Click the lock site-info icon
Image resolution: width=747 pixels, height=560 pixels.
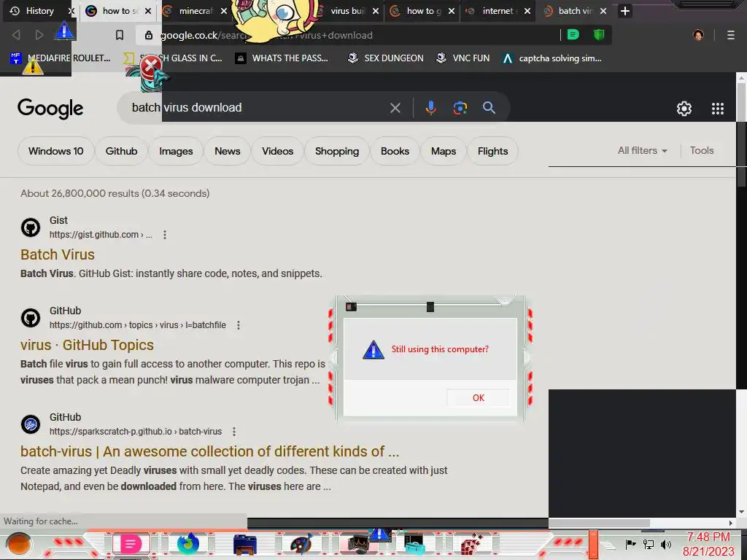click(x=149, y=35)
